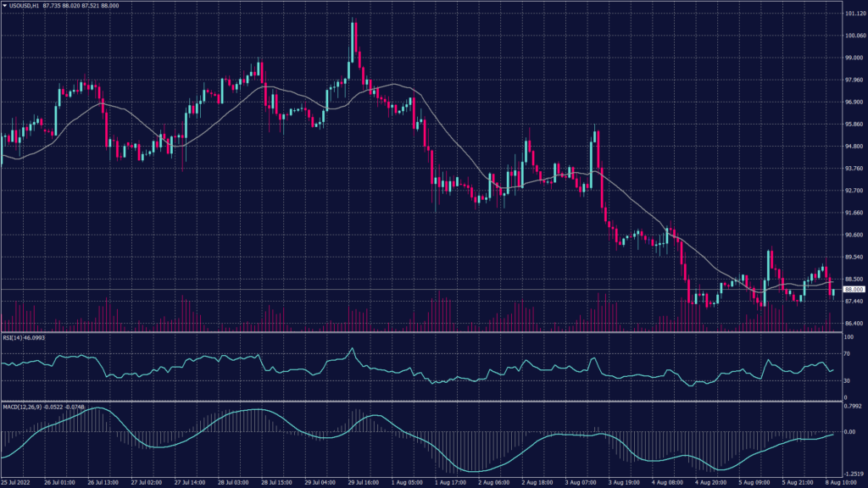The height and width of the screenshot is (488, 868).
Task: Click the MACD 0.7992 scale label
Action: (x=849, y=409)
